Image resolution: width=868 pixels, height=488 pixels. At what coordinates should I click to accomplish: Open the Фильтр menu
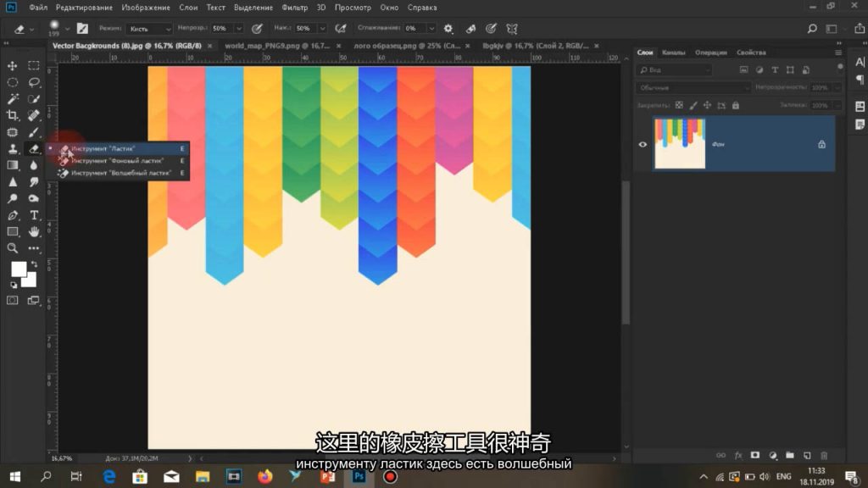(x=296, y=8)
